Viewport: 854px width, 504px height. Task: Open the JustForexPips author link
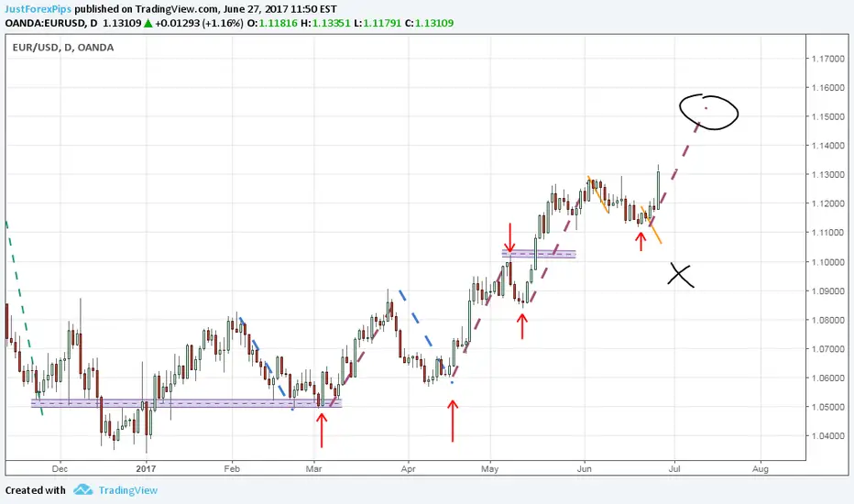(x=38, y=9)
